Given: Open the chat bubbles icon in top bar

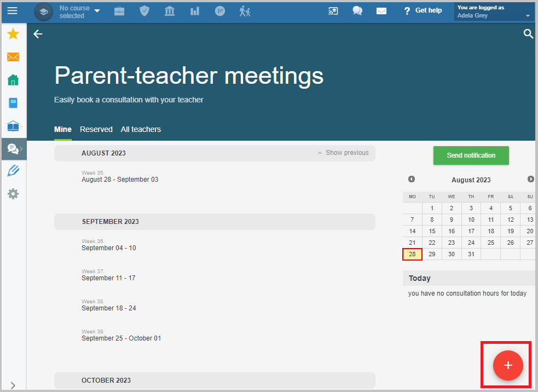Looking at the screenshot, I should coord(357,11).
